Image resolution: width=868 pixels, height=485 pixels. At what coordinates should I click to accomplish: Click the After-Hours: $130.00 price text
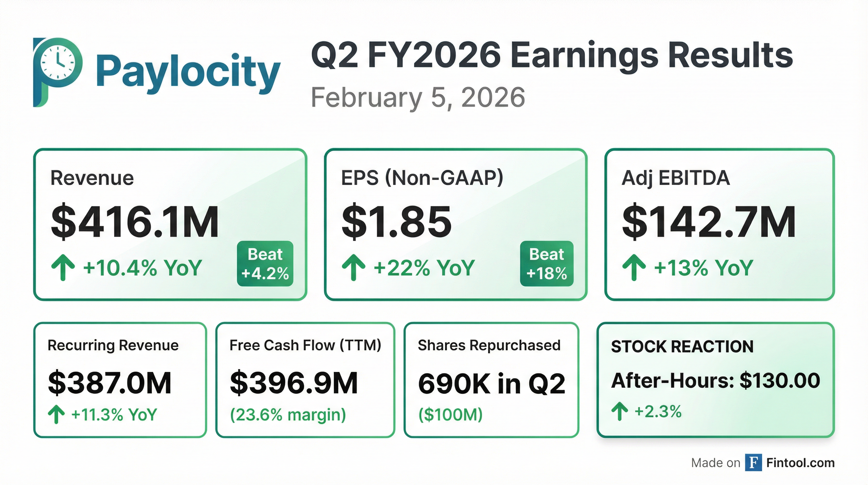click(715, 381)
